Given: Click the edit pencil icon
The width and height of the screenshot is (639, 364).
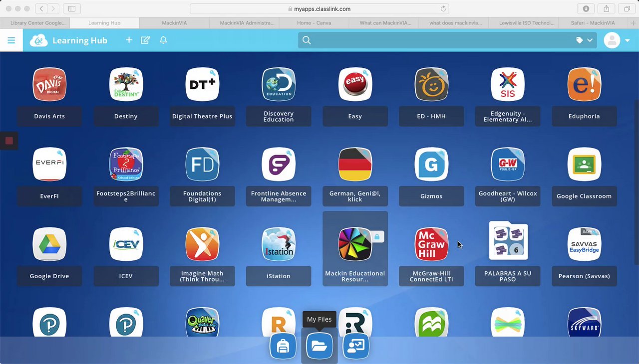Looking at the screenshot, I should (145, 40).
